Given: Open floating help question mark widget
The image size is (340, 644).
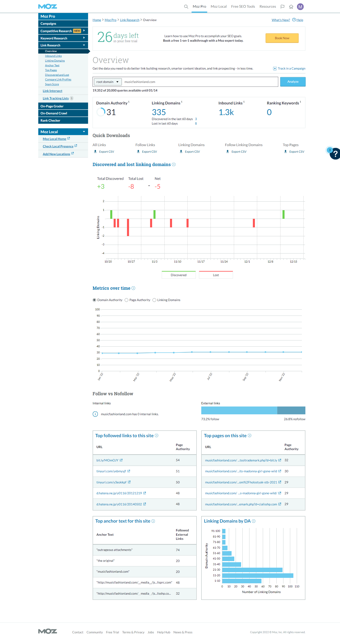Looking at the screenshot, I should (335, 154).
